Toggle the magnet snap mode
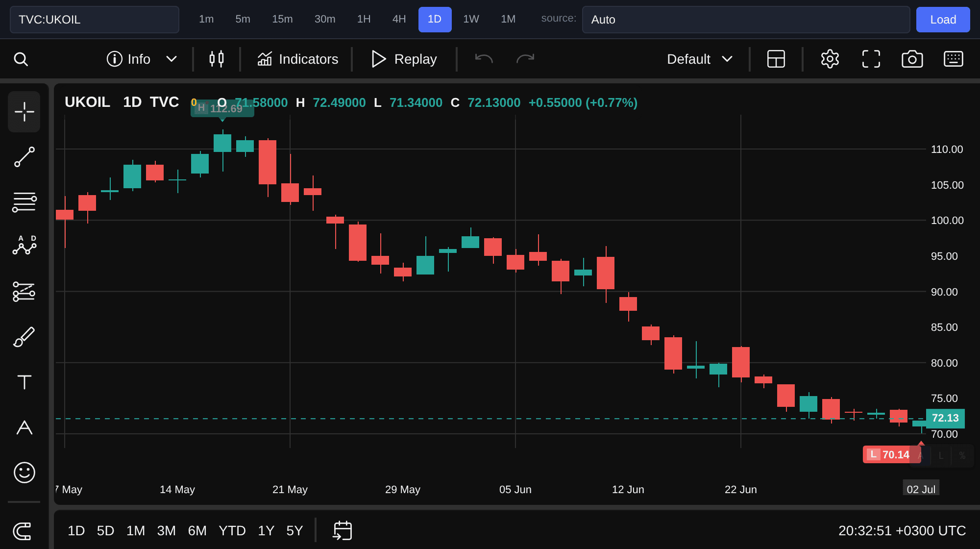The height and width of the screenshot is (549, 980). (x=22, y=531)
